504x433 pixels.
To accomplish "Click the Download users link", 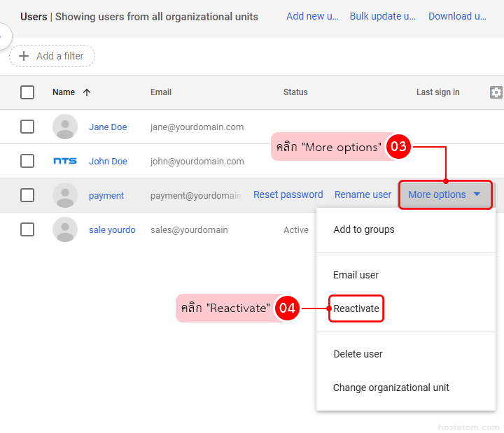I will pos(457,16).
